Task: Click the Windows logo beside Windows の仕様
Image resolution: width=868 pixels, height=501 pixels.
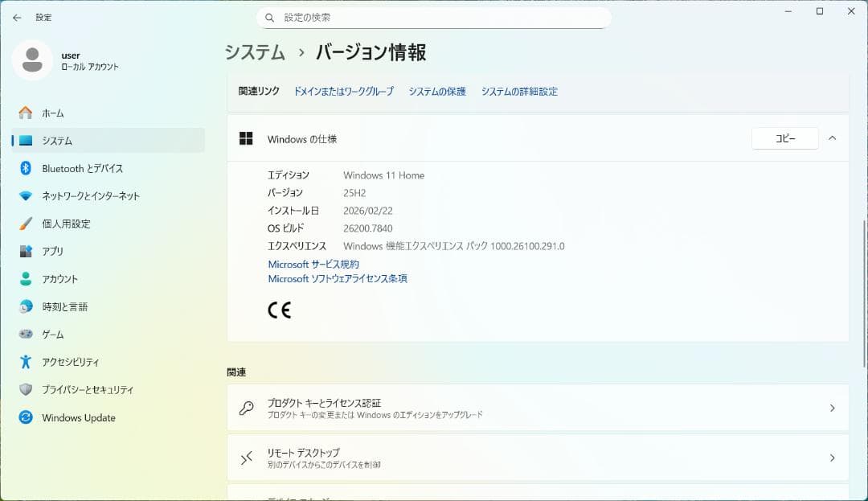Action: 246,138
